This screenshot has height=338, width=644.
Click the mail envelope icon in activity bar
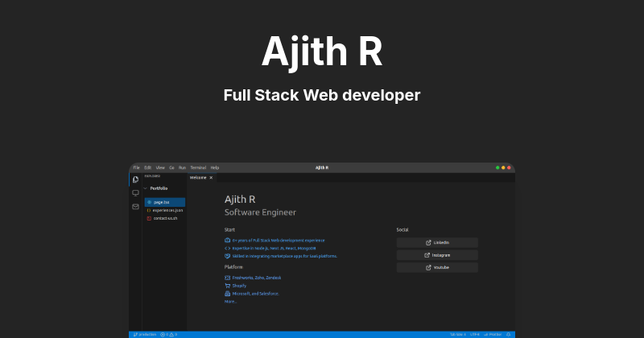pos(135,207)
